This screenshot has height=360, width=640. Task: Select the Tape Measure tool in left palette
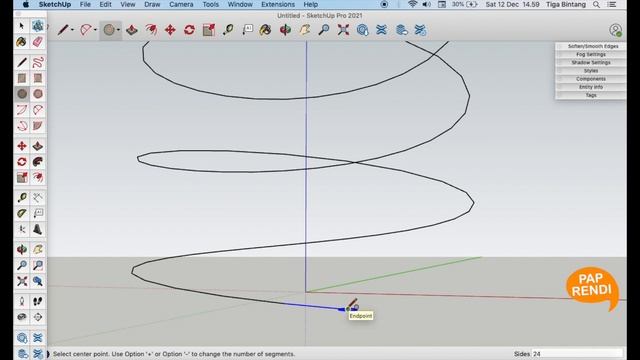(x=22, y=198)
